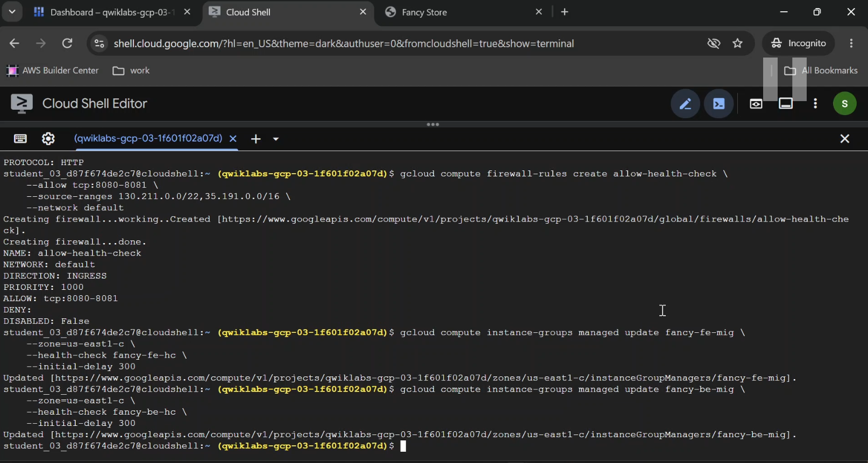Switch to the Fancy Store browser tab
This screenshot has width=868, height=463.
(463, 12)
